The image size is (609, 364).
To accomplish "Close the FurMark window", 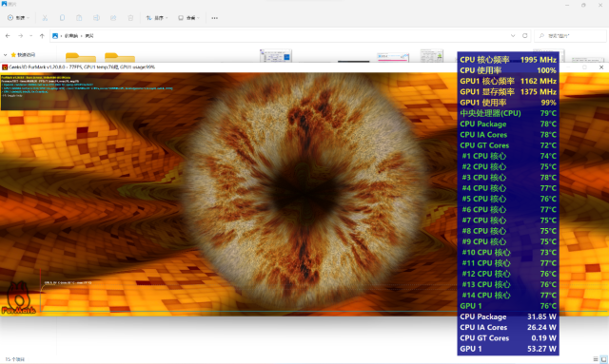I will [x=601, y=67].
